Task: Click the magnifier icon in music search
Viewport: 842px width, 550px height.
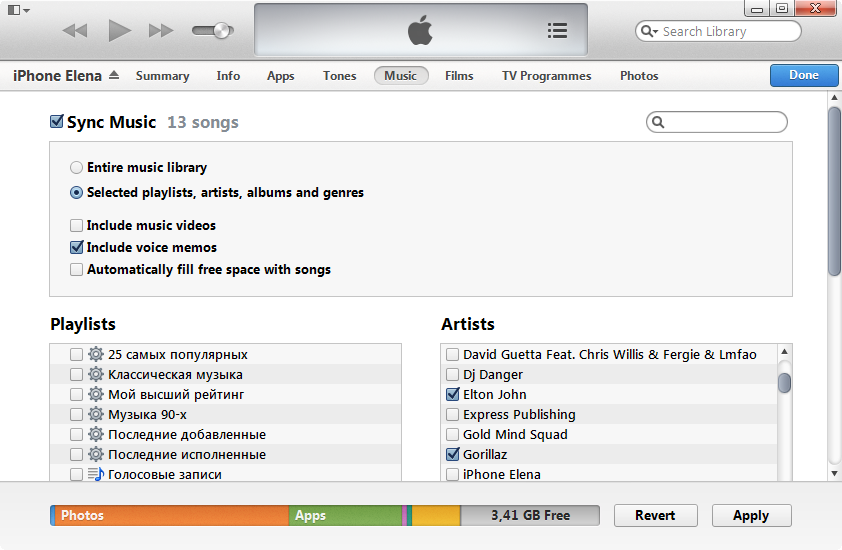Action: click(x=658, y=122)
